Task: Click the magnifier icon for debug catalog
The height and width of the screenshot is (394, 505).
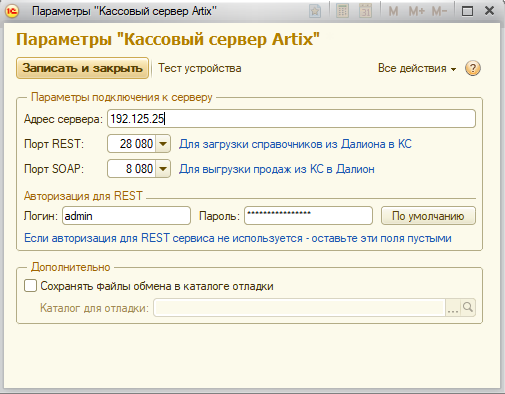Action: pyautogui.click(x=468, y=307)
